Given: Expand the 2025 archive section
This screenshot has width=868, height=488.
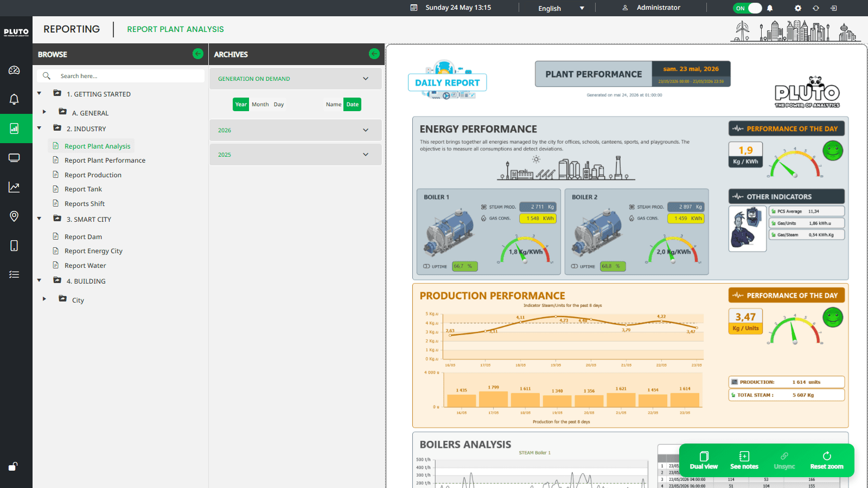Looking at the screenshot, I should (296, 155).
